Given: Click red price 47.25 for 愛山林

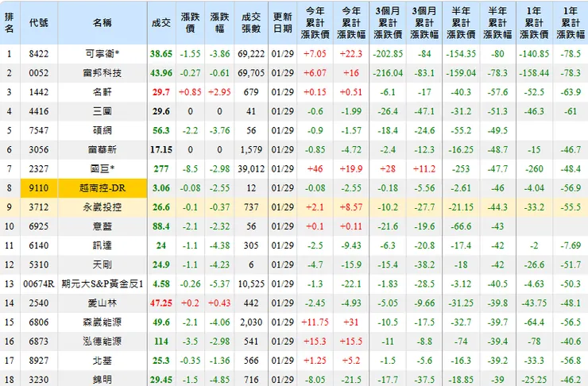Looking at the screenshot, I should point(161,303).
